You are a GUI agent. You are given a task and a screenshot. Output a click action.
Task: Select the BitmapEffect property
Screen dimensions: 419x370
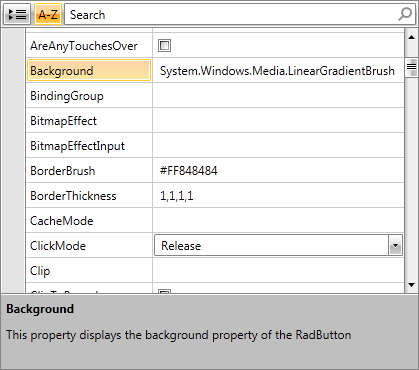[63, 121]
